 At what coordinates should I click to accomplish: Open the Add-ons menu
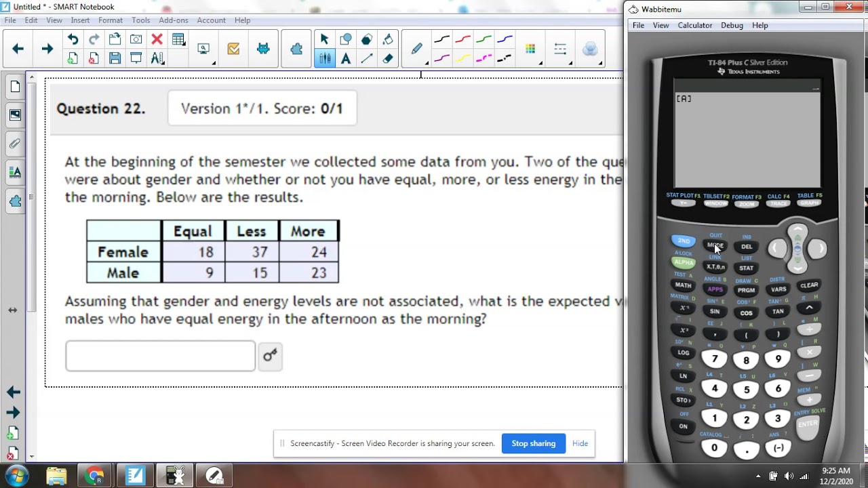[174, 20]
